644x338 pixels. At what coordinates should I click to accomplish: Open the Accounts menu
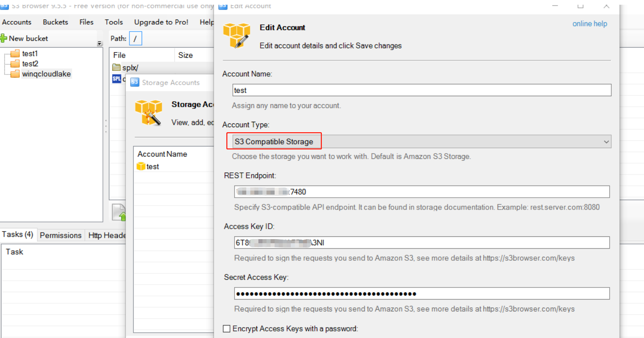click(x=17, y=22)
